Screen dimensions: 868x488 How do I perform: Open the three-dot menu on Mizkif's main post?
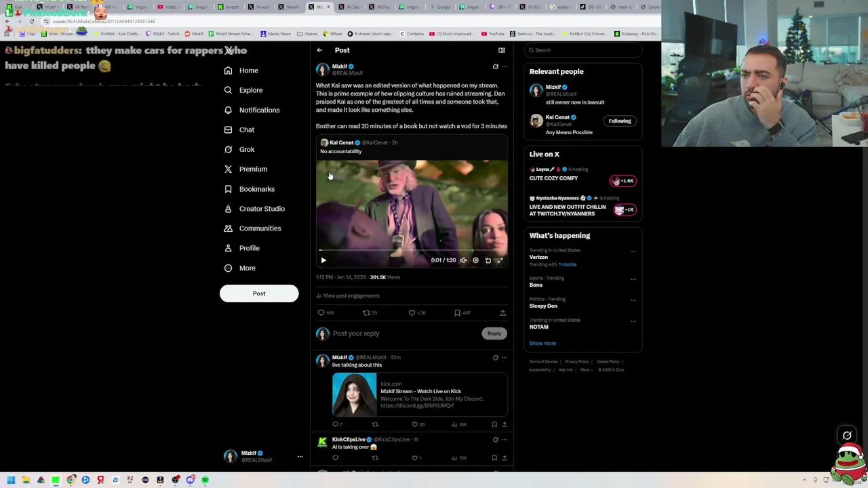(504, 66)
